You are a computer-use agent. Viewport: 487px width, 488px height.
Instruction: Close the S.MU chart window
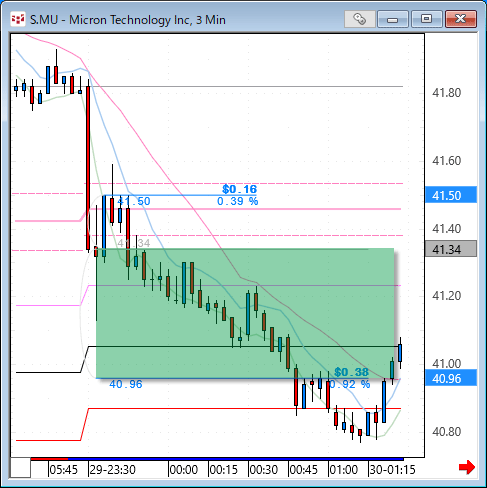click(461, 19)
